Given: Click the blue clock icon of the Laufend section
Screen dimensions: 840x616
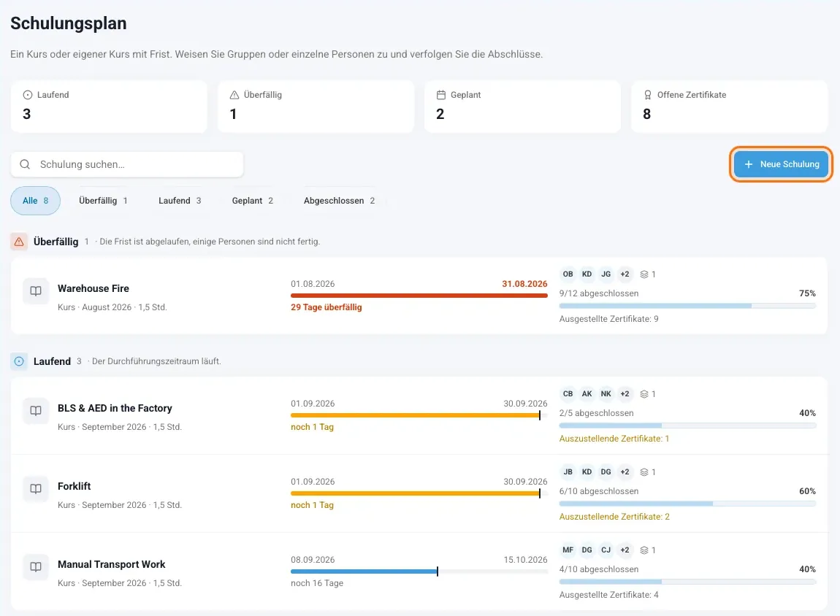Looking at the screenshot, I should (x=19, y=362).
